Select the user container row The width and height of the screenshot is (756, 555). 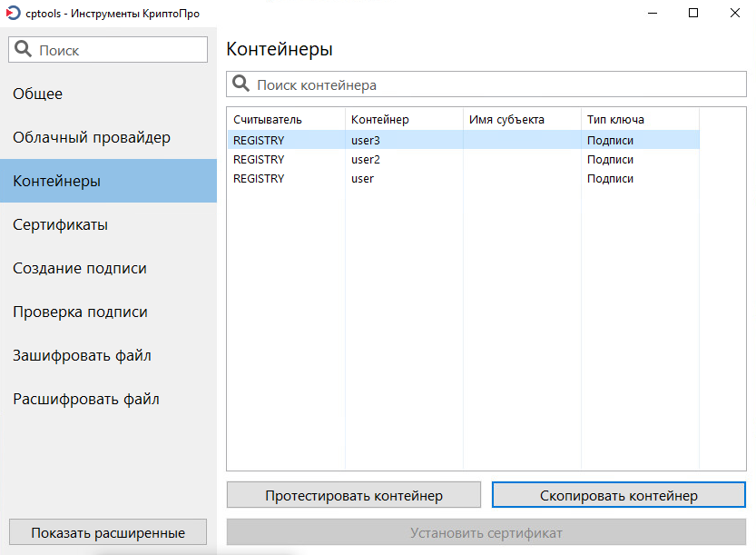pyautogui.click(x=464, y=179)
